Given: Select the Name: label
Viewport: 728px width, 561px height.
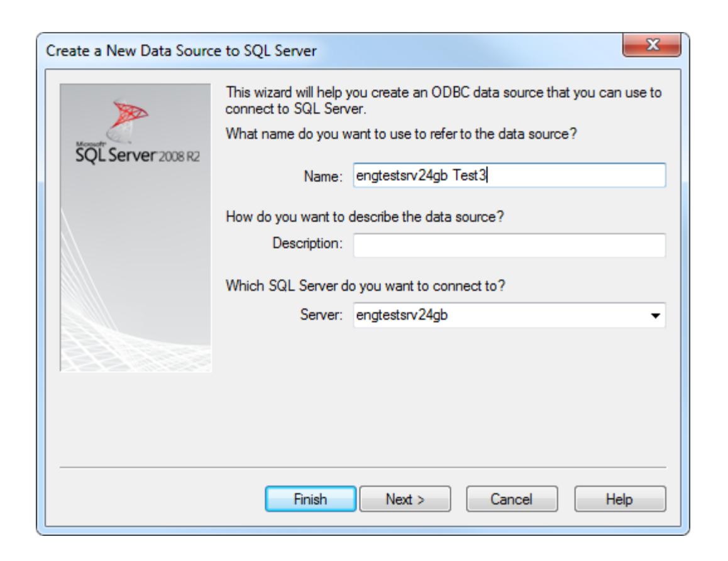Looking at the screenshot, I should [x=323, y=177].
